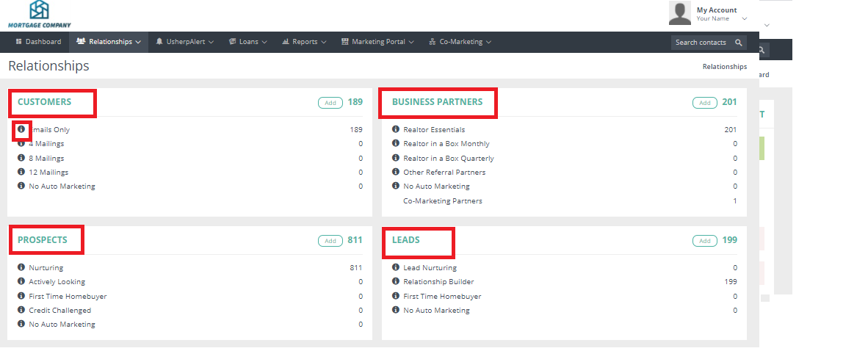
Task: Click info icon beside Other Referral Partners
Action: (396, 173)
